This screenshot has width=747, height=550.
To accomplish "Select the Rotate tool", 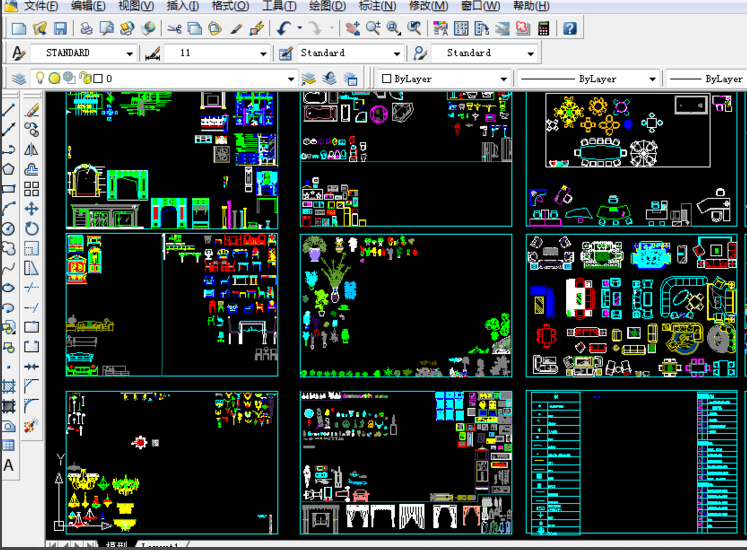I will [x=32, y=228].
